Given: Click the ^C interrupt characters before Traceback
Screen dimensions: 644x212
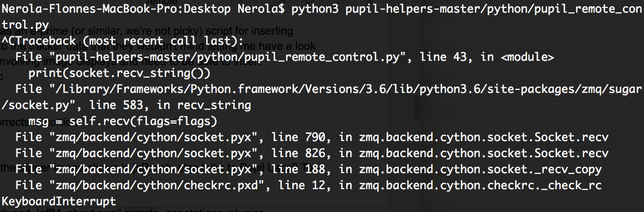Looking at the screenshot, I should coord(8,41).
